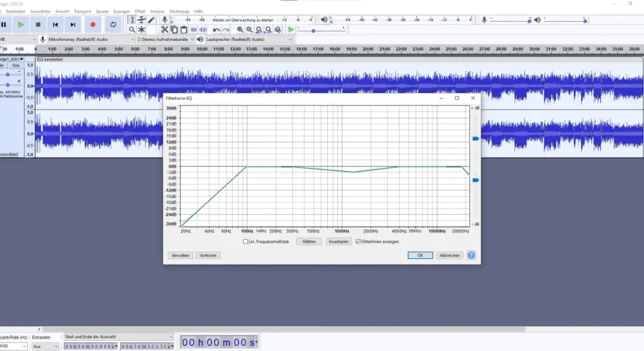644x351 pixels.
Task: Open the Mikrofonarray recording device dropdown
Action: 91,39
